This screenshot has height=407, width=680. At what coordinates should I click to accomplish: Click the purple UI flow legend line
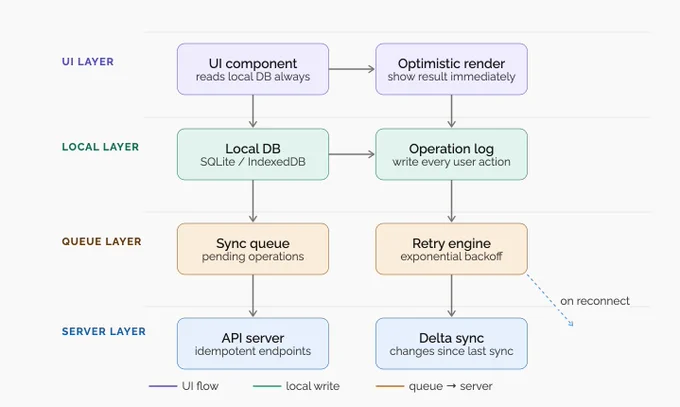pyautogui.click(x=163, y=386)
